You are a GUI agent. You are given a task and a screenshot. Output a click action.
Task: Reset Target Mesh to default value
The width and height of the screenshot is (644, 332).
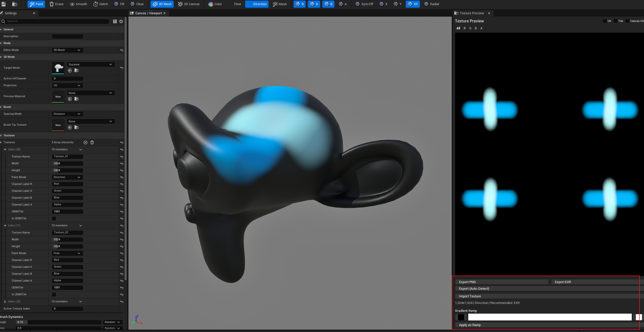tap(122, 68)
